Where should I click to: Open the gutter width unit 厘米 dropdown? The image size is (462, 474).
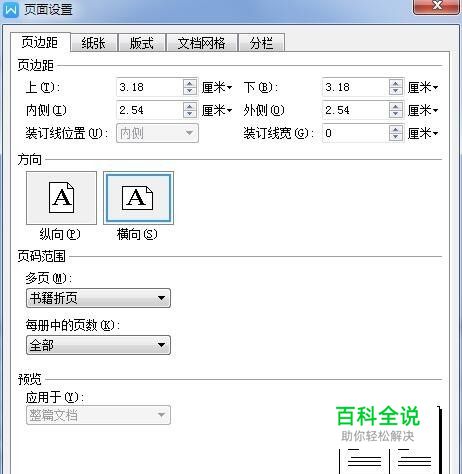tap(423, 134)
